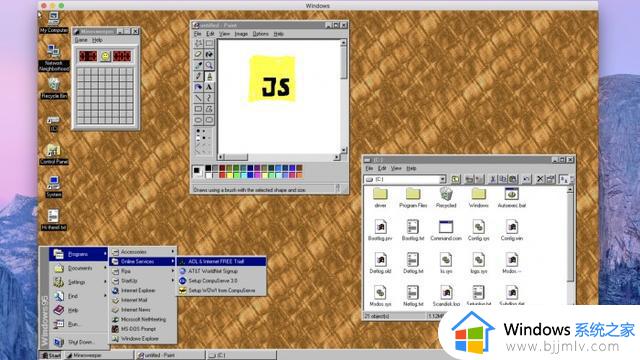Launch Internet Explorer from Programs menu
The width and height of the screenshot is (640, 360).
coord(143,291)
